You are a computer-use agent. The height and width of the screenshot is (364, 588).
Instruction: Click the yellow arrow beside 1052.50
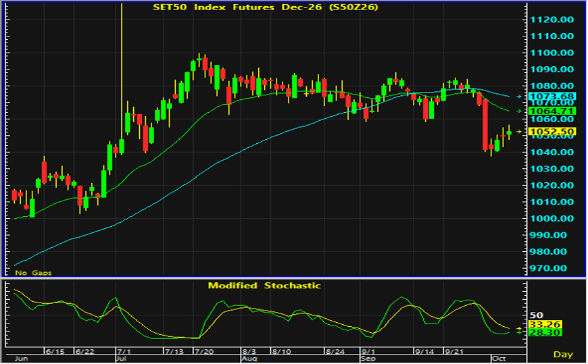point(519,132)
